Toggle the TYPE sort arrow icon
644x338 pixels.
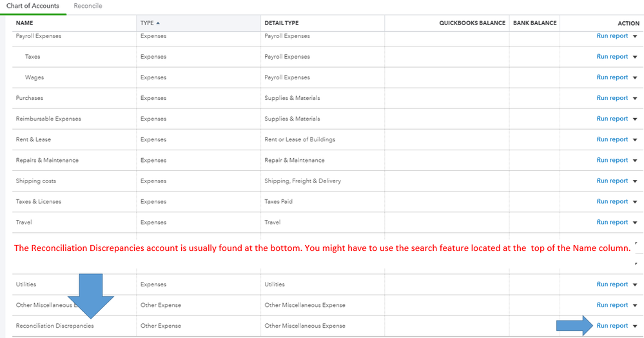(158, 23)
